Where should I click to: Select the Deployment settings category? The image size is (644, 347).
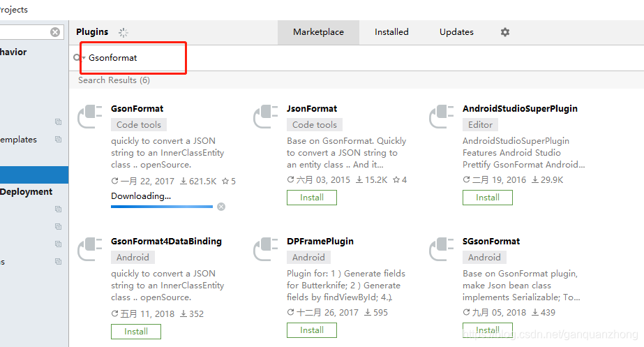[x=27, y=191]
